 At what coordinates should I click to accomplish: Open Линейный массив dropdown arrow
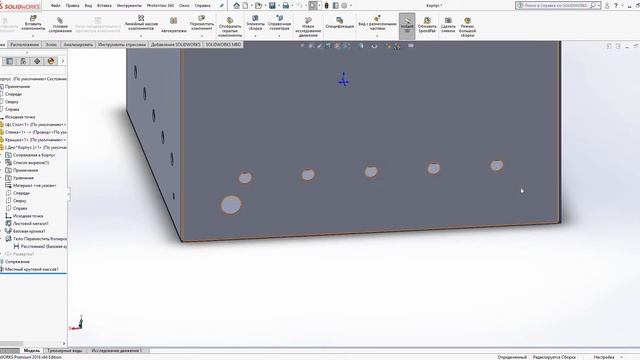tap(141, 36)
